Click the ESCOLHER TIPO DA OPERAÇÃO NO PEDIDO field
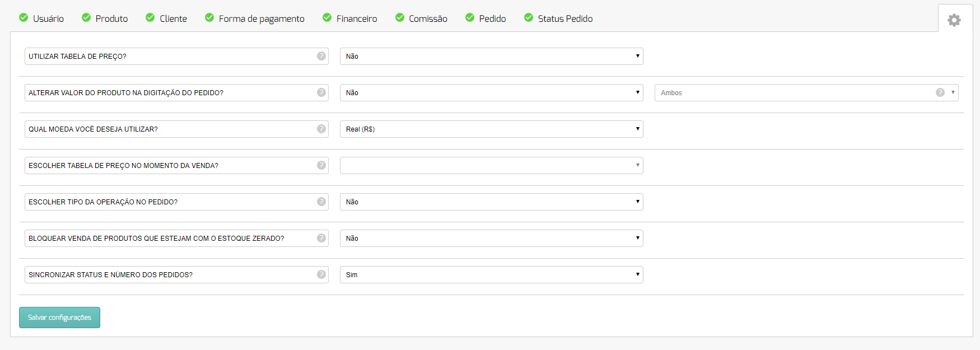The width and height of the screenshot is (980, 350). coord(176,202)
